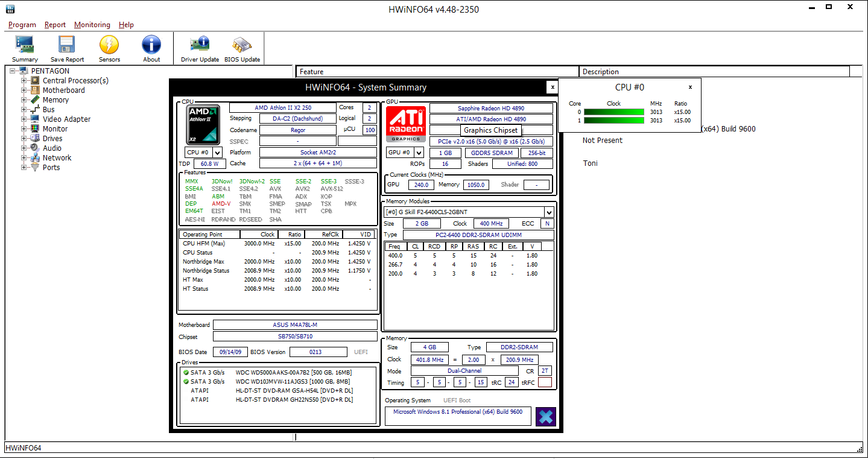This screenshot has width=868, height=459.
Task: Click the Core 0 clock bar
Action: coord(614,112)
